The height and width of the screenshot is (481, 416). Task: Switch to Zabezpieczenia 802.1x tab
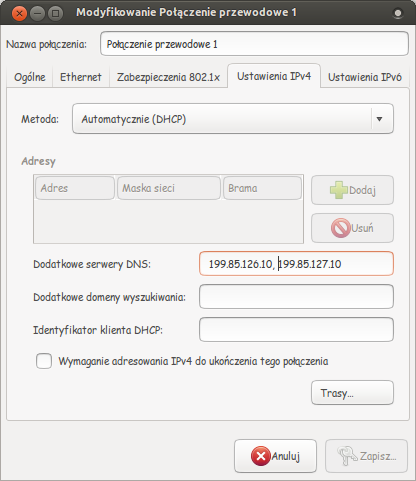[x=168, y=77]
